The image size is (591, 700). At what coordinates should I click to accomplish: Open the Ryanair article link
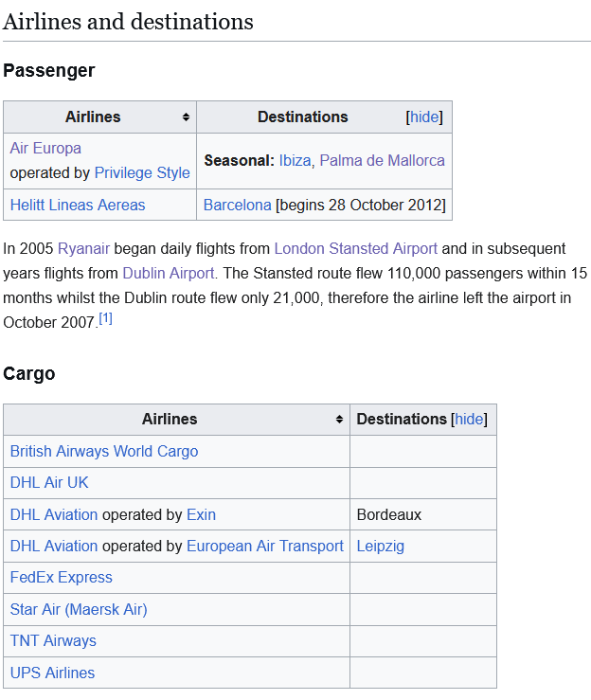[x=83, y=248]
